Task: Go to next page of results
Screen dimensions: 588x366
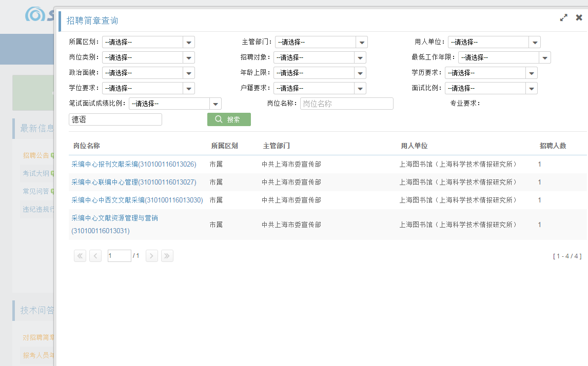Action: 151,256
